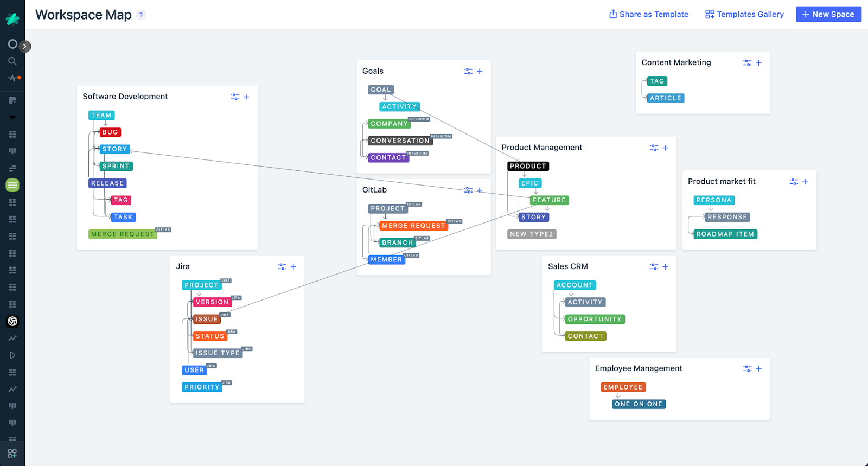Open settings for the GitLab space
Image resolution: width=868 pixels, height=466 pixels.
click(x=468, y=190)
